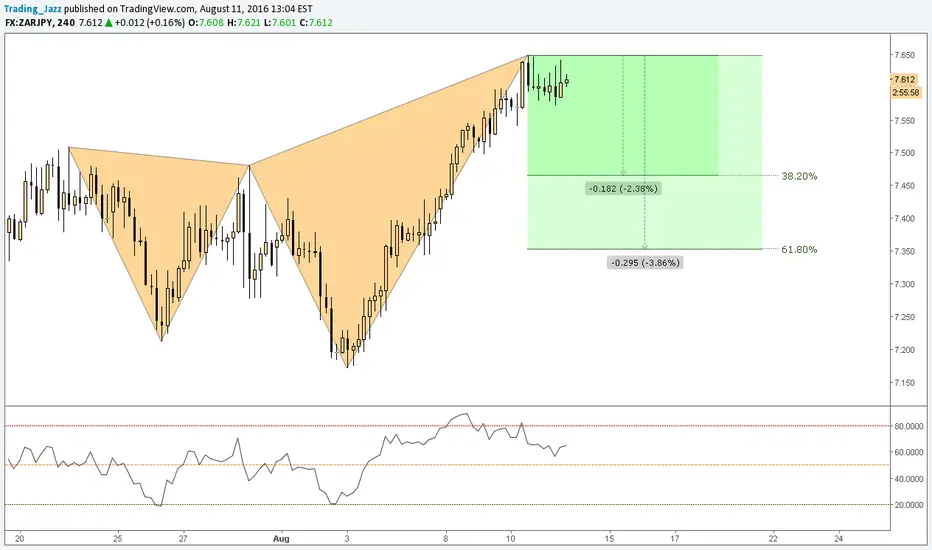The height and width of the screenshot is (550, 932).
Task: Click the close value C:7.612
Action: pos(316,23)
